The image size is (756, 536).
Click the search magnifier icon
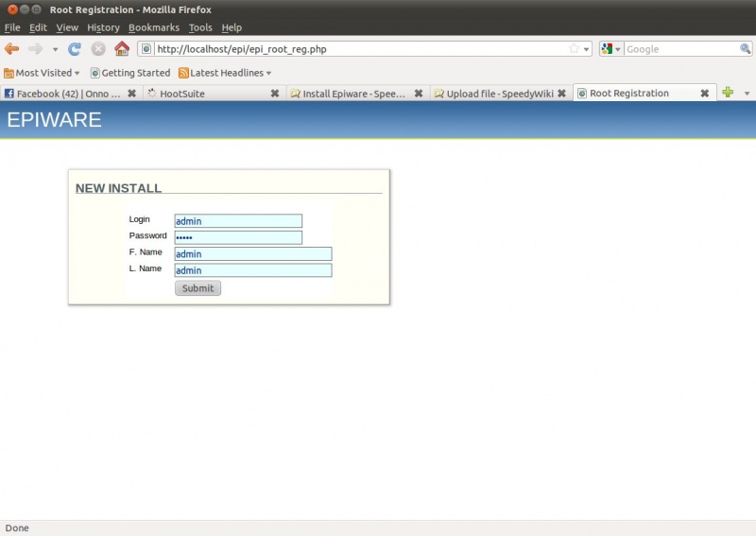745,49
